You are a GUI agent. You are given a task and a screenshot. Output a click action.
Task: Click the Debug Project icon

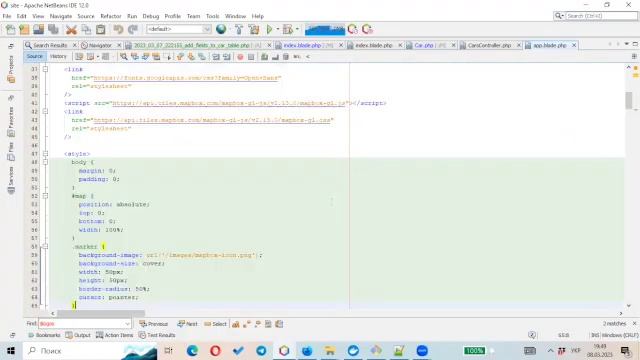[288, 29]
